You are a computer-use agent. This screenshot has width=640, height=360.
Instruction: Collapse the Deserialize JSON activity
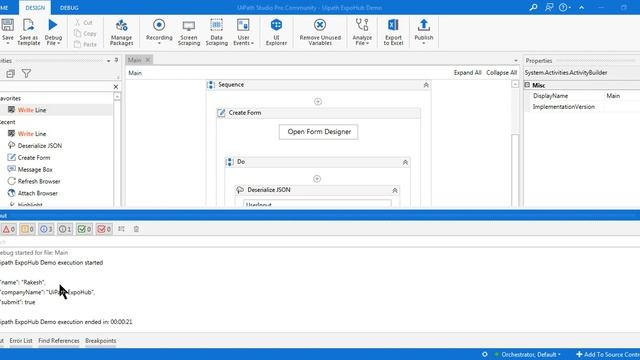point(395,190)
